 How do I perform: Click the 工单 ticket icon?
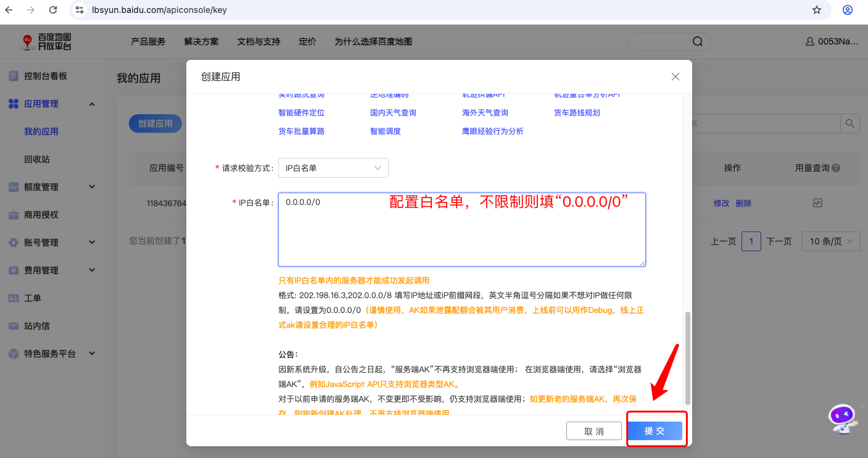[x=13, y=298]
